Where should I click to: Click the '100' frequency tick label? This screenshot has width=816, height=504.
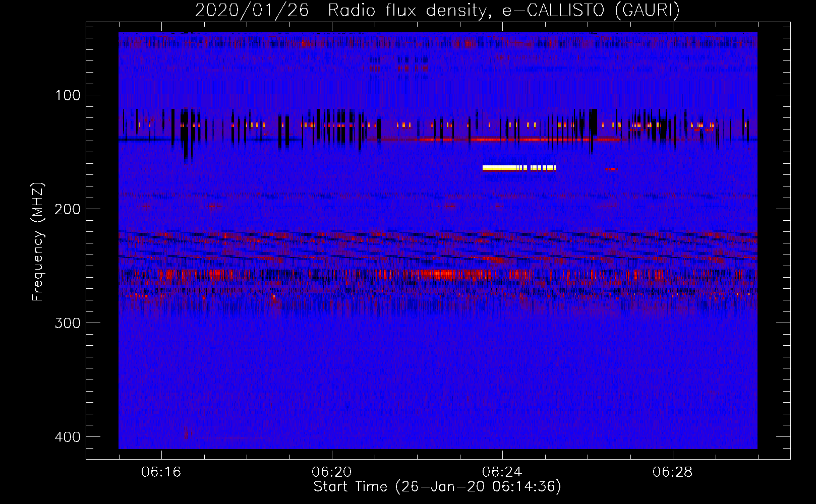coord(68,95)
